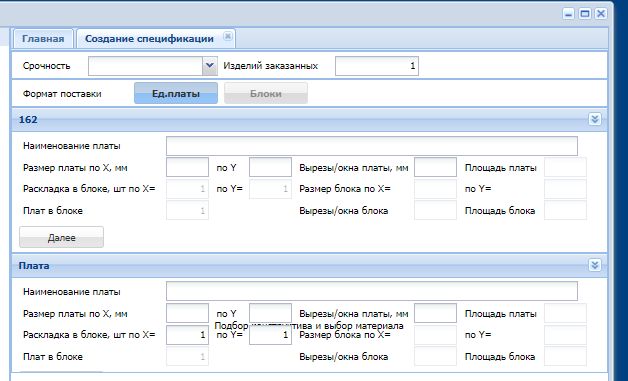
Task: Focus the Изделий заказанных field
Action: pyautogui.click(x=377, y=66)
